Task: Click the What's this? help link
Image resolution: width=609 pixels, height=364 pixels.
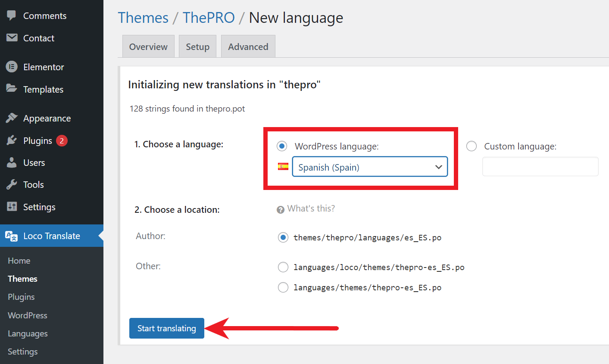Action: click(x=311, y=208)
